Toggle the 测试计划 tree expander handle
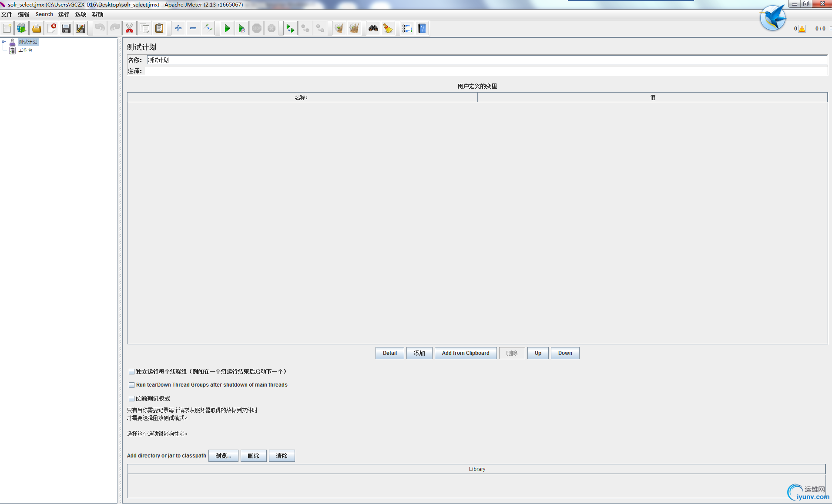832x504 pixels. [x=4, y=42]
